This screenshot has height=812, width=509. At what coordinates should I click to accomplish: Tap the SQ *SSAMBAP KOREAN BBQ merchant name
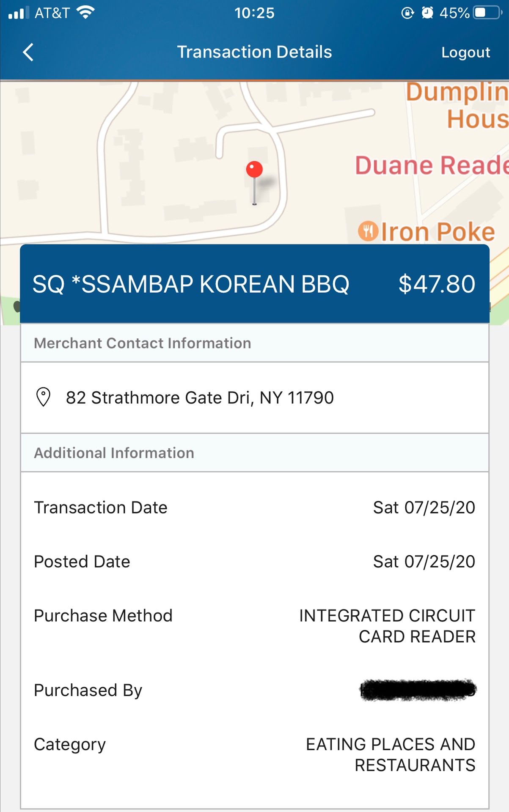[191, 284]
